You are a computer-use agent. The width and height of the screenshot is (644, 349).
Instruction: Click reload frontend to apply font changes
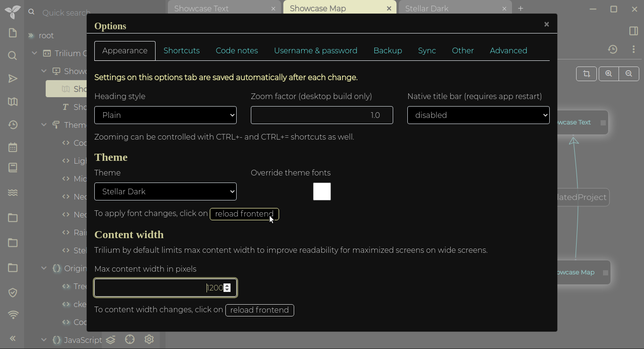(244, 214)
